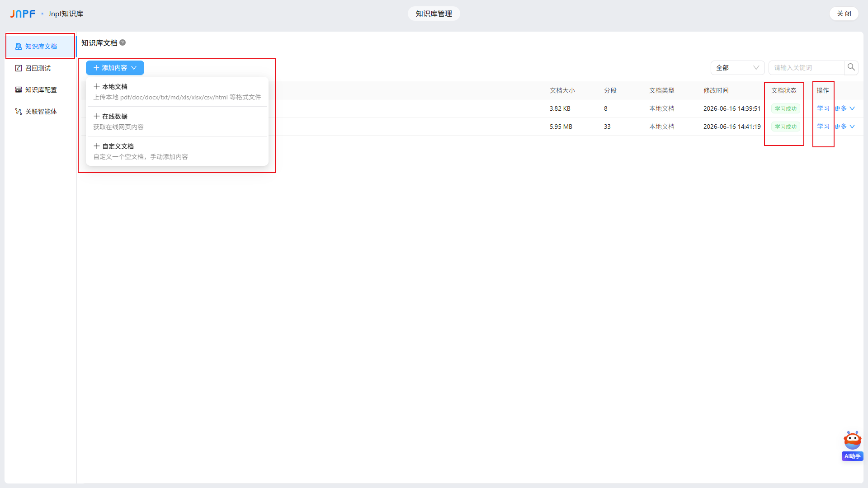The image size is (868, 488).
Task: Expand 更多 for the 5.95 MB document
Action: point(844,127)
